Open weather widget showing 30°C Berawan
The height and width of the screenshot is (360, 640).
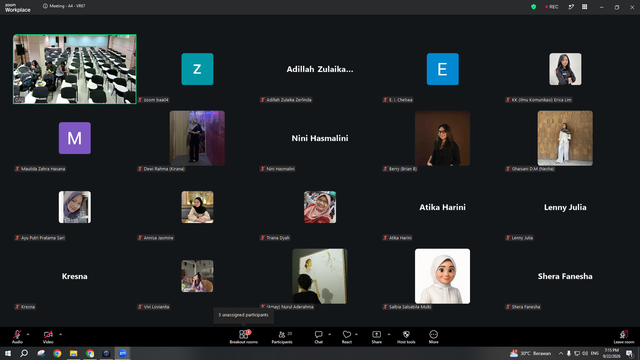(531, 353)
